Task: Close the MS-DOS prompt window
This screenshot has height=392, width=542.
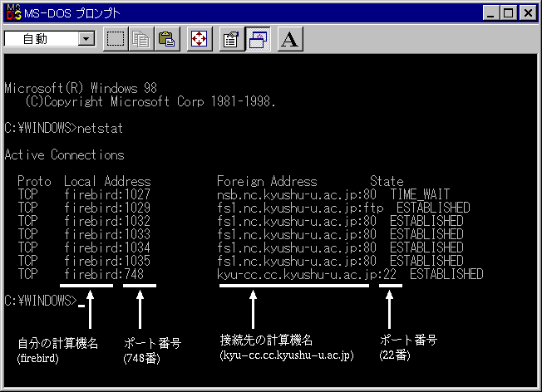Action: 527,12
